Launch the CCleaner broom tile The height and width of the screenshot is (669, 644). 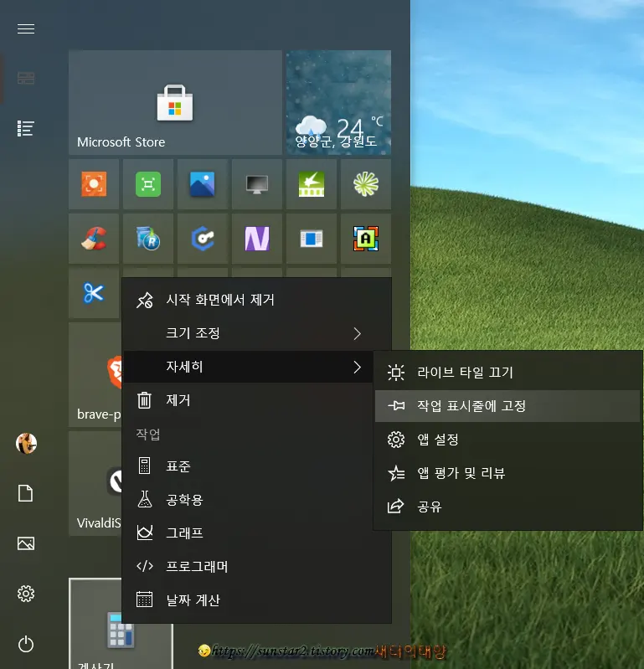(94, 239)
